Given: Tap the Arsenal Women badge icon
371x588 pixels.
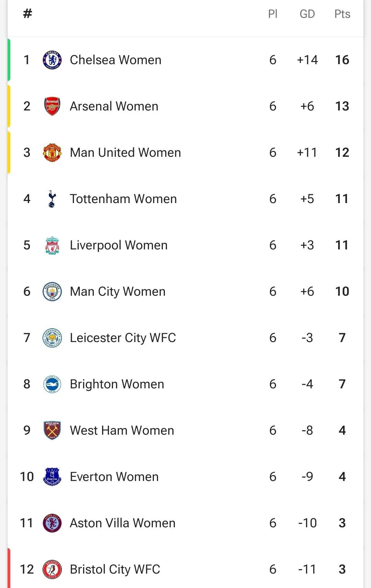Looking at the screenshot, I should coord(52,106).
